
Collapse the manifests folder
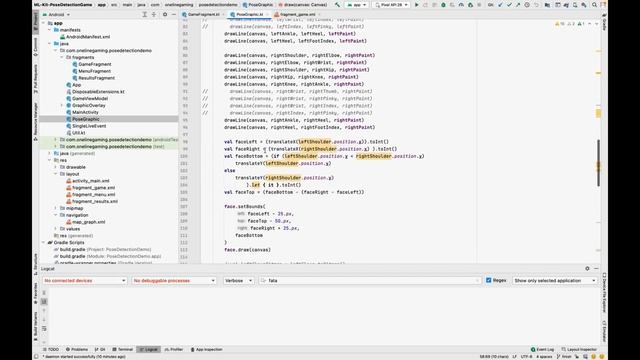pyautogui.click(x=50, y=30)
